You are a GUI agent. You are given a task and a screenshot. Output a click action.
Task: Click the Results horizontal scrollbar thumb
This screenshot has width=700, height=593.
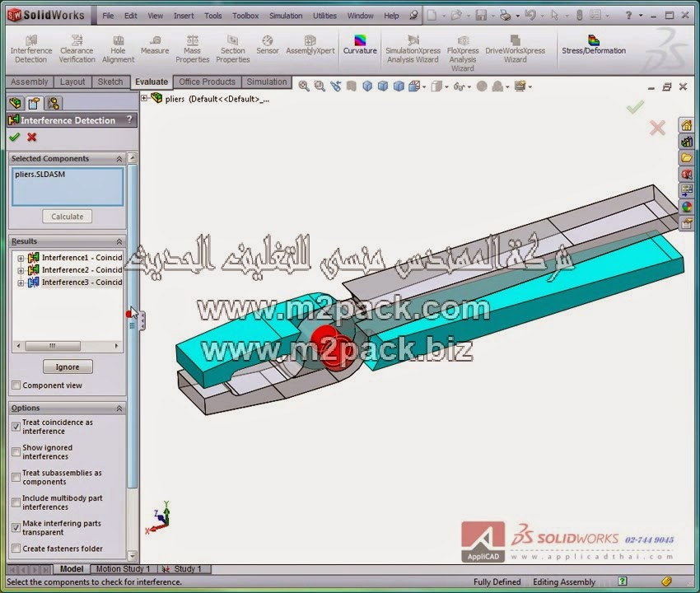click(x=53, y=346)
